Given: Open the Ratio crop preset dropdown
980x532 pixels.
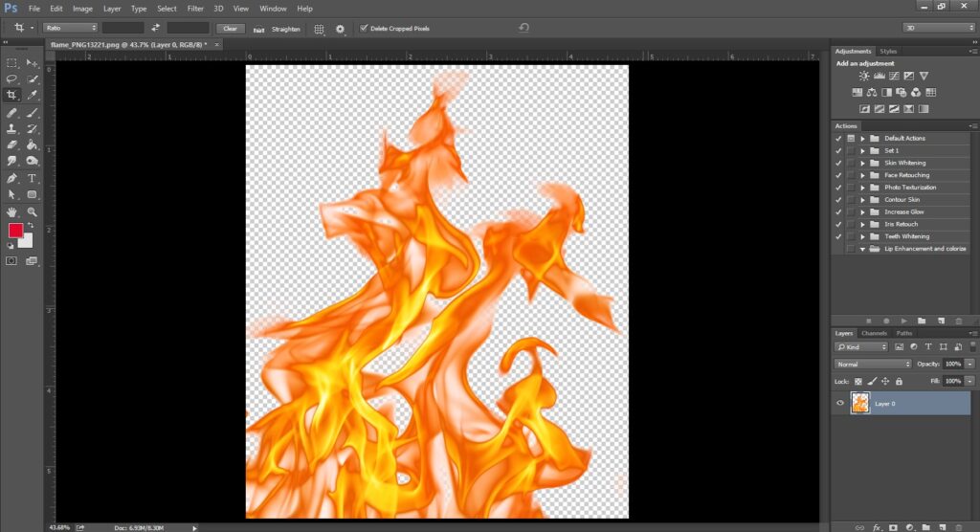Looking at the screenshot, I should tap(71, 28).
